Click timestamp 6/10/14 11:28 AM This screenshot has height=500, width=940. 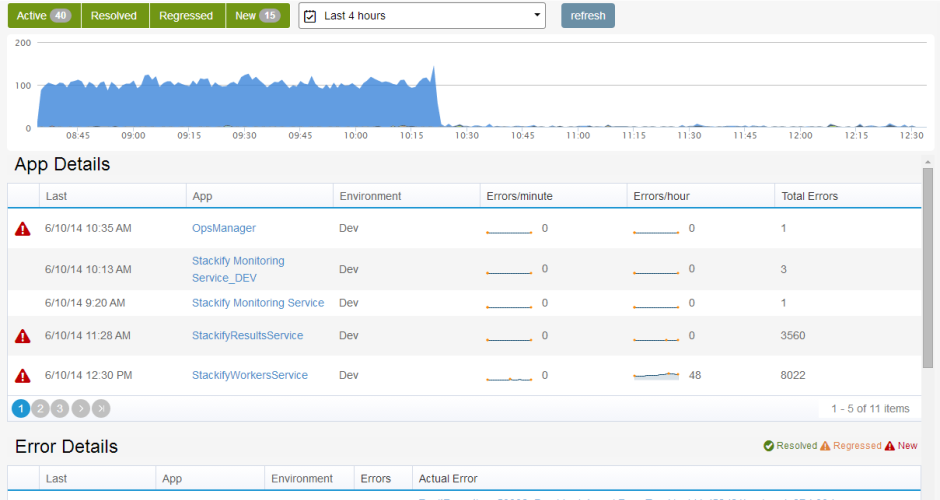[88, 336]
